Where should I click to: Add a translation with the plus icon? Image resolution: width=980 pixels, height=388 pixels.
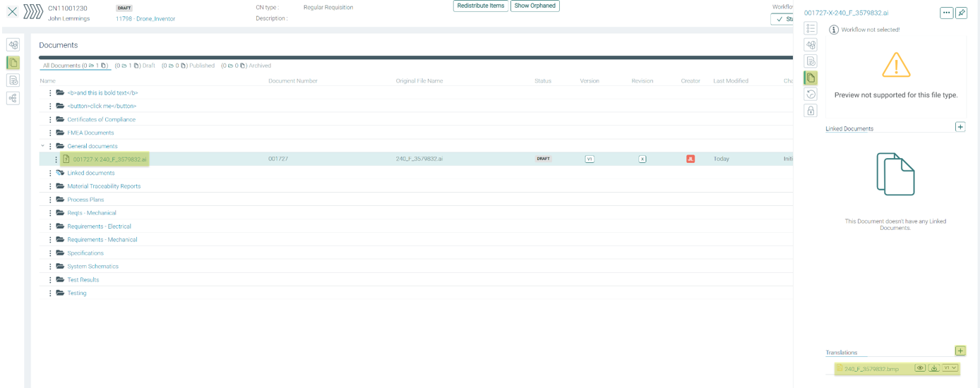[x=960, y=351]
